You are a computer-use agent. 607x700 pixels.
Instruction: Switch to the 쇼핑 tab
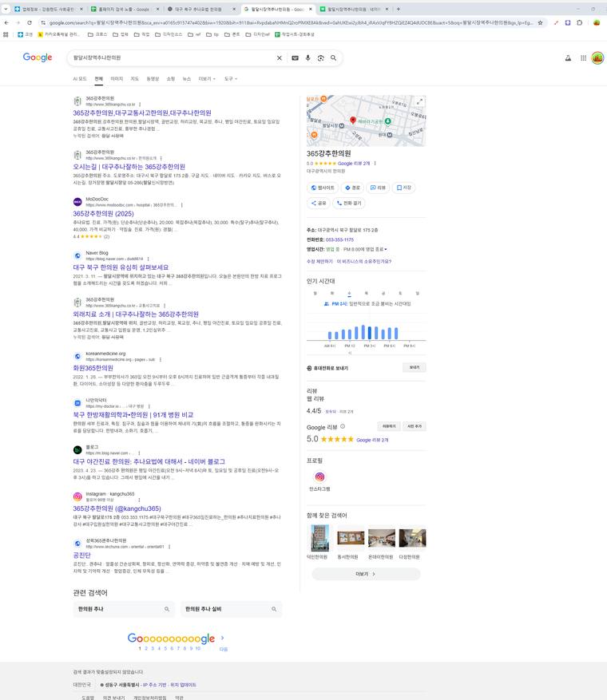click(171, 79)
